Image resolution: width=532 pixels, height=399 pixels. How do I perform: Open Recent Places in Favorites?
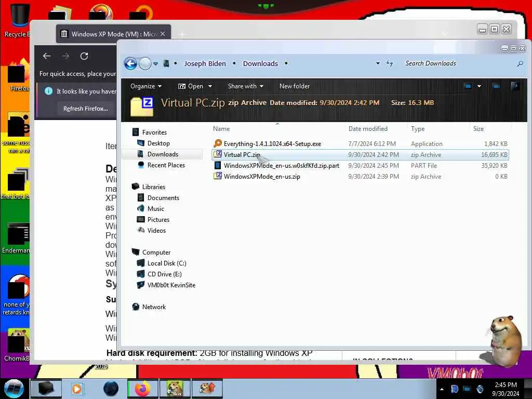[x=166, y=165]
